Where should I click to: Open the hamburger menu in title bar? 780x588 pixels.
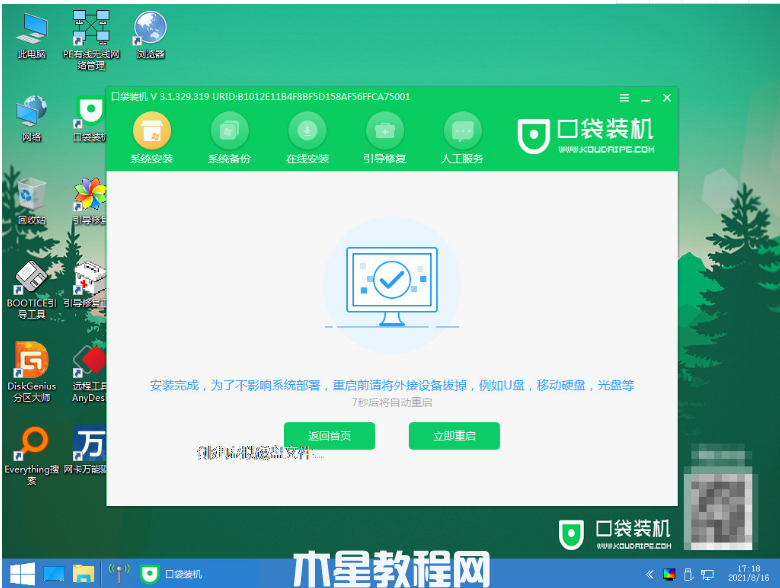[624, 98]
